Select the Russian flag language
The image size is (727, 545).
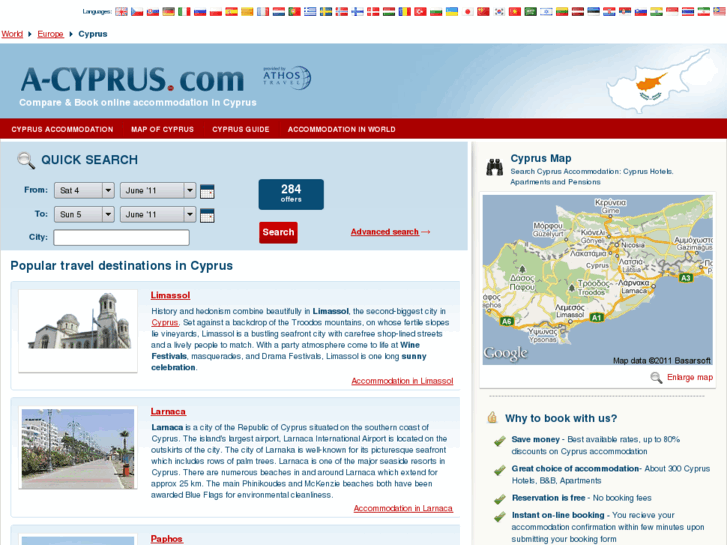click(200, 12)
